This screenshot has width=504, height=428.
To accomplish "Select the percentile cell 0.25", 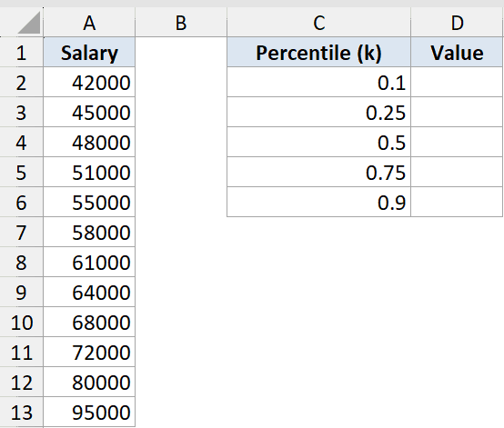I will coord(318,112).
